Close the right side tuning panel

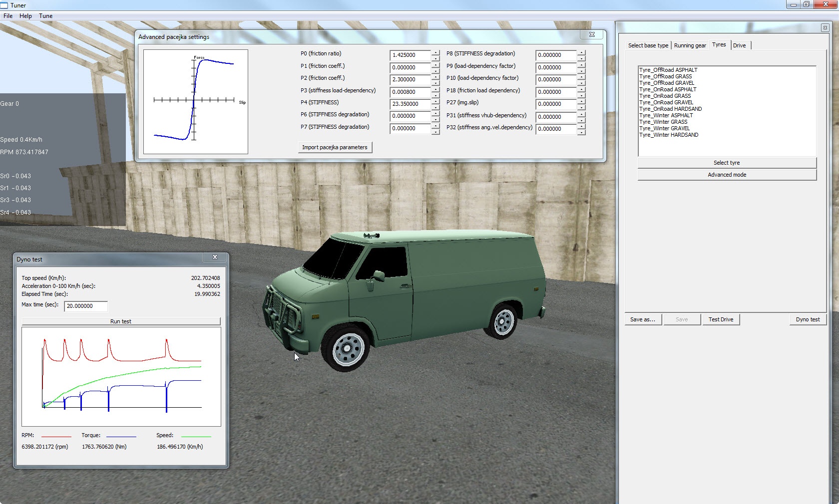(825, 28)
